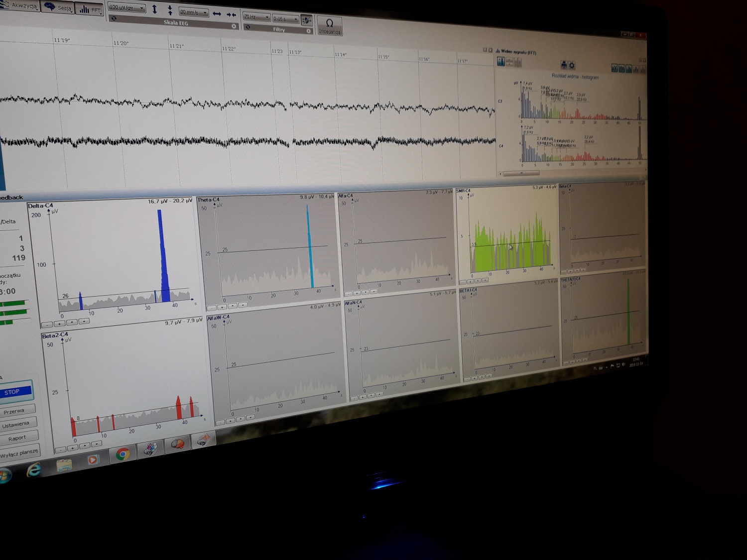Viewport: 747px width, 560px height.
Task: Expand horizontal time scale arrow icon
Action: (x=217, y=14)
